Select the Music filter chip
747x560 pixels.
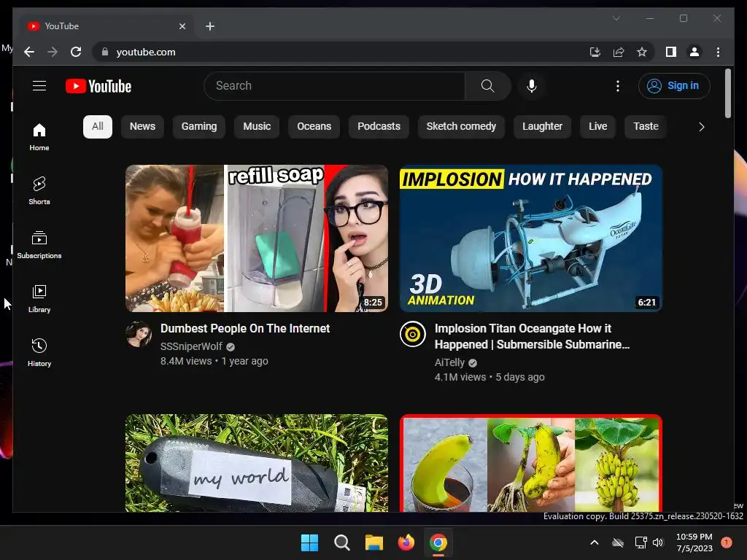[x=257, y=127]
